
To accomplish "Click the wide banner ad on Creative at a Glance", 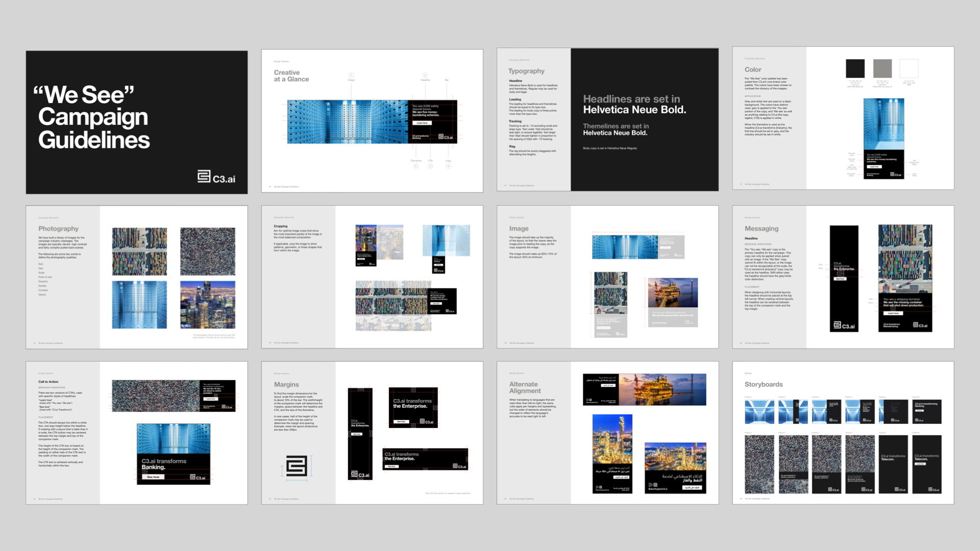I will pos(372,121).
